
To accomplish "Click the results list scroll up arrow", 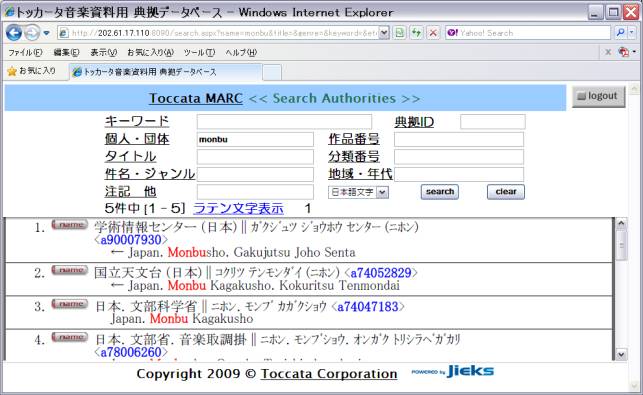I will [x=621, y=224].
